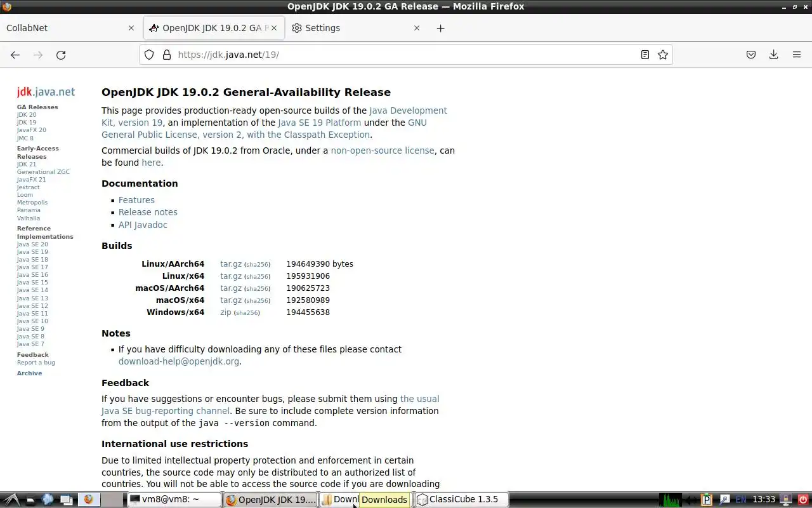Screen dimensions: 812x508
Task: Select the 195931906 size text
Action: click(x=308, y=276)
